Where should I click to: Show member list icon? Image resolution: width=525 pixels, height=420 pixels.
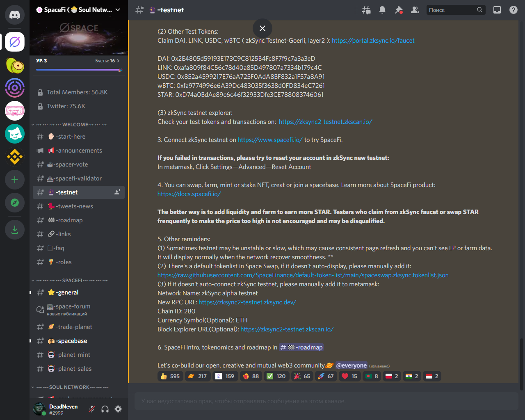415,10
